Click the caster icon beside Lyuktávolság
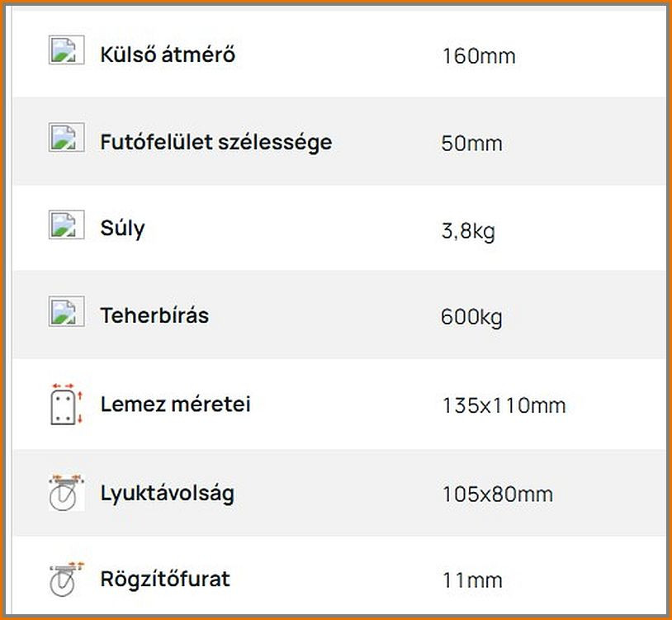This screenshot has width=672, height=620. 66,492
